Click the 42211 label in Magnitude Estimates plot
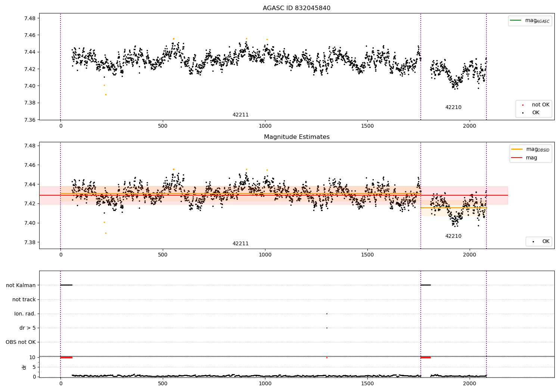 click(240, 244)
